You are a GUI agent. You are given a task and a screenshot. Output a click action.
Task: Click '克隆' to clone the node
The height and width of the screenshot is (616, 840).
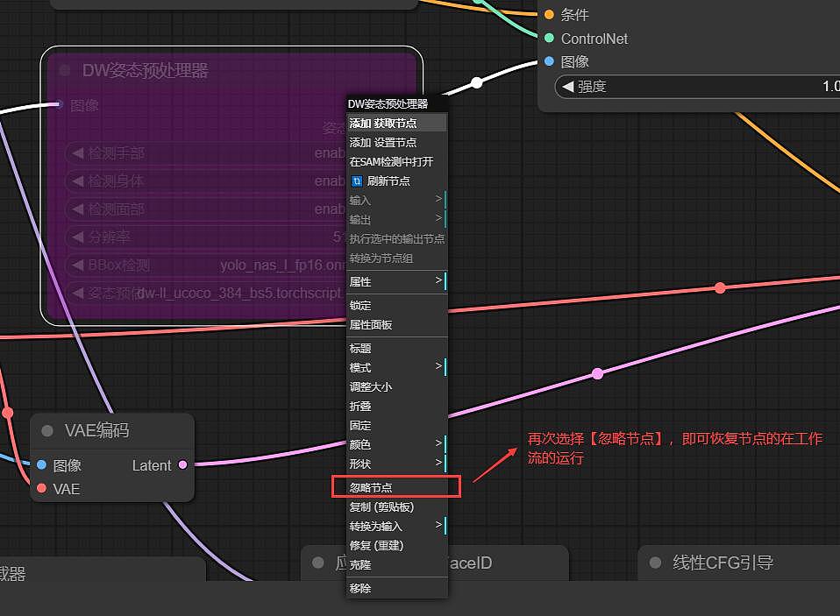tap(396, 564)
